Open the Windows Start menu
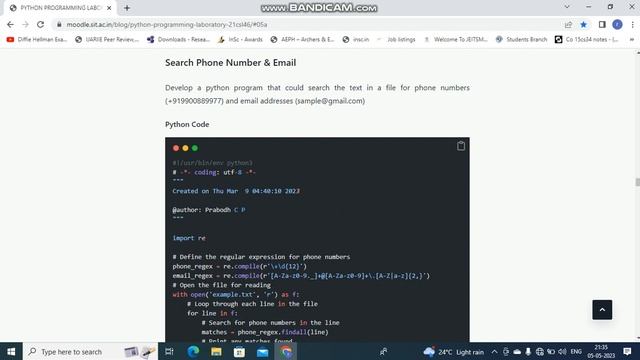 pyautogui.click(x=11, y=351)
